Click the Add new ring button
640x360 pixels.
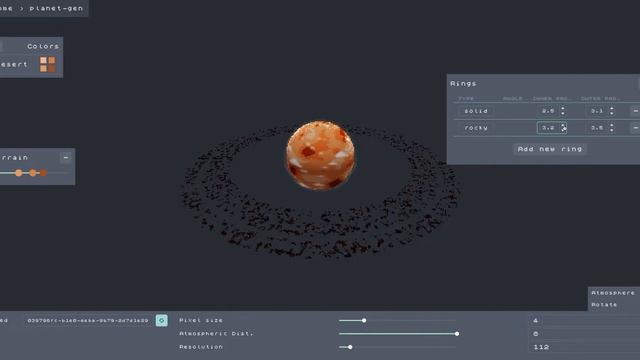pos(550,149)
